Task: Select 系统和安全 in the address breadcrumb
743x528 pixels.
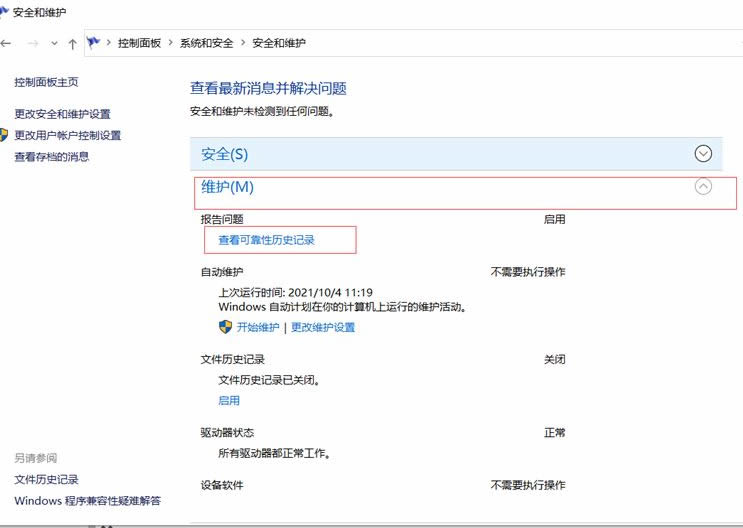Action: tap(206, 43)
